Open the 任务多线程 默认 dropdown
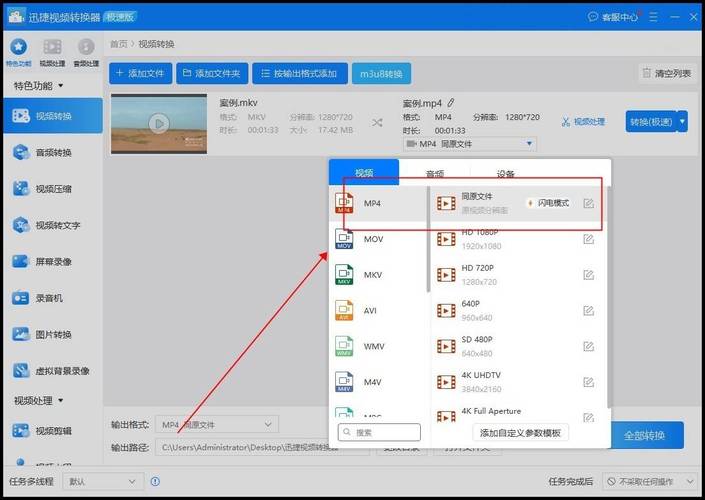The width and height of the screenshot is (705, 500). [x=103, y=482]
